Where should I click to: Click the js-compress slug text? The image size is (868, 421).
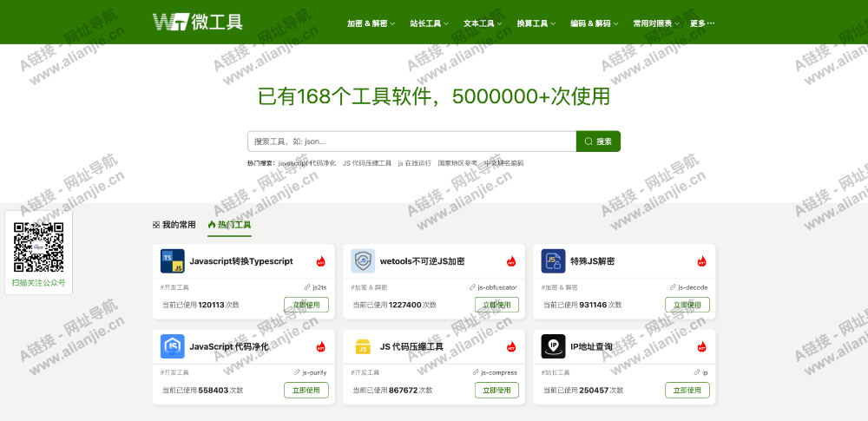pyautogui.click(x=499, y=372)
